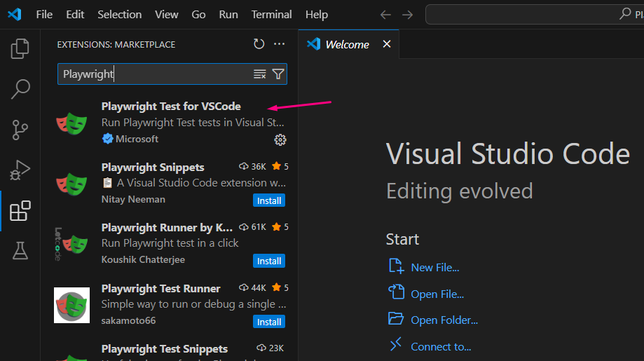The width and height of the screenshot is (644, 361).
Task: Click the 44K download count
Action: coord(252,288)
